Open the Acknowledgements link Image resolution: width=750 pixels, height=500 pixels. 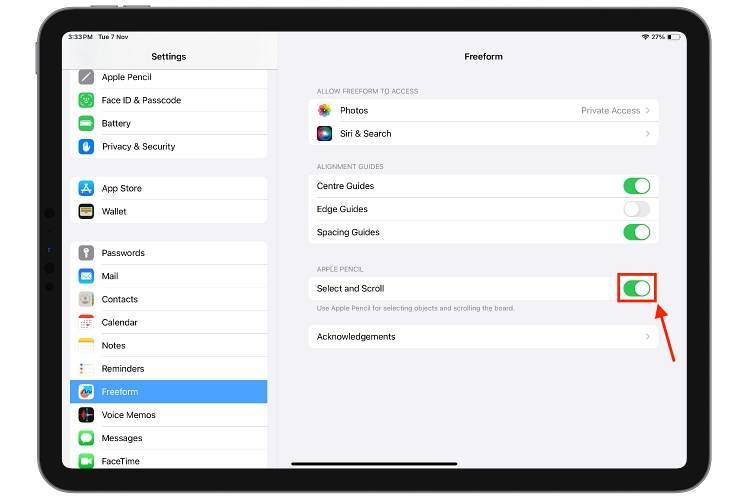[483, 336]
